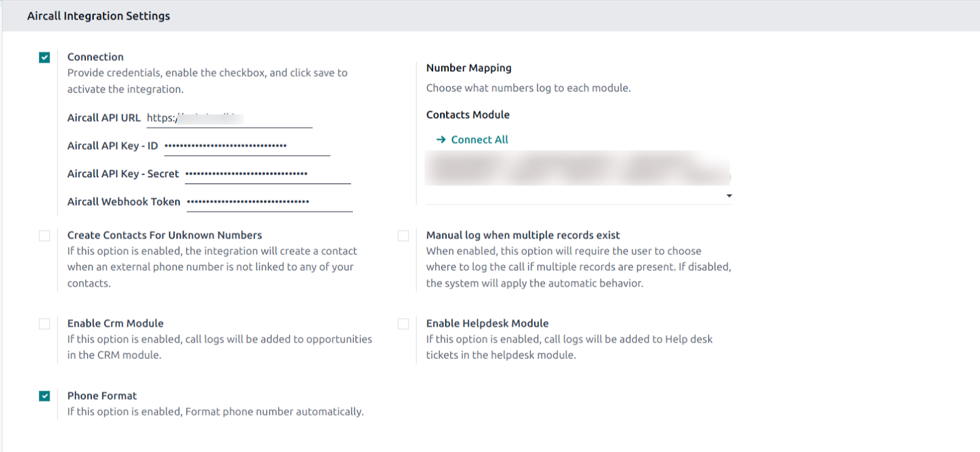Enable Create Contacts For Unknown Numbers
980x452 pixels.
(44, 236)
